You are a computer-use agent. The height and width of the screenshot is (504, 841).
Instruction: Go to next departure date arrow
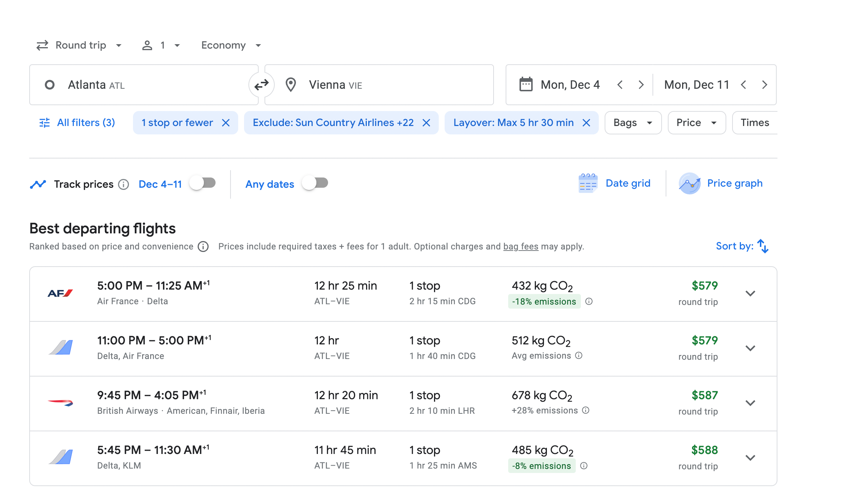(x=641, y=85)
